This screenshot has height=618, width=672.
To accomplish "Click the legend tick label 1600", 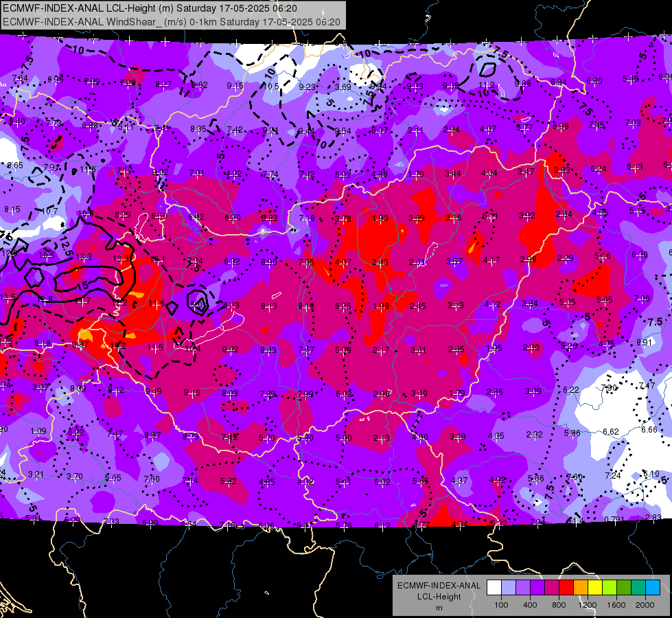I will click(x=616, y=605).
